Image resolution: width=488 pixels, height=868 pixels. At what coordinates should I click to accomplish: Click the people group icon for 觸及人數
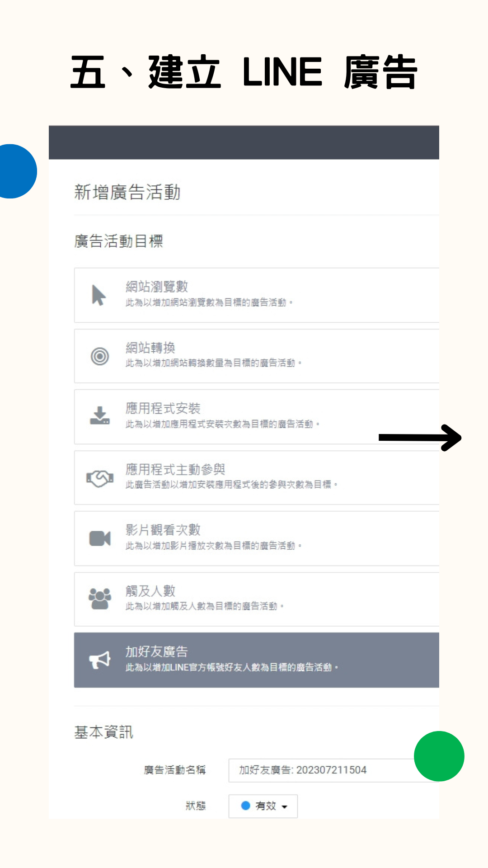click(x=100, y=599)
